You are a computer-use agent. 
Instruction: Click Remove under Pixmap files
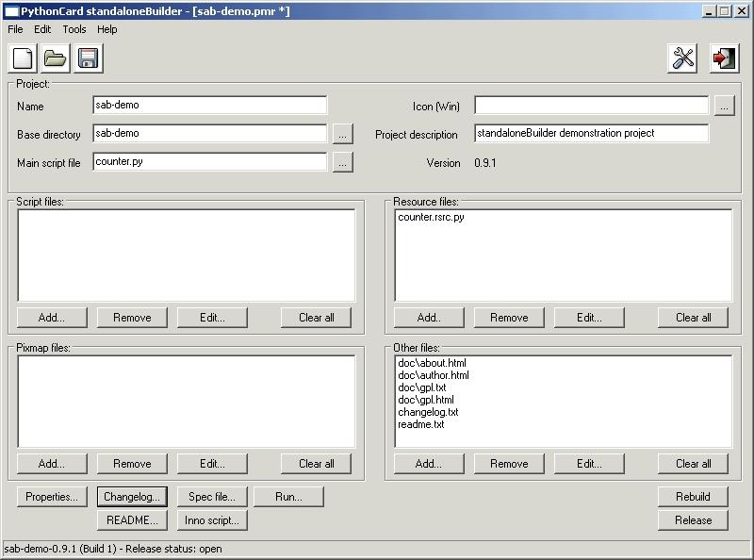click(132, 464)
